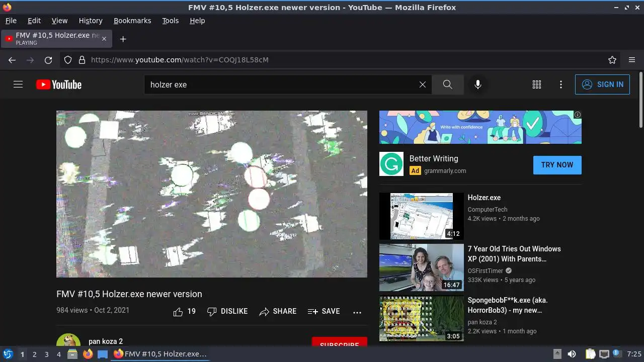Image resolution: width=644 pixels, height=362 pixels.
Task: Open the Holzer.exe suggested video title
Action: pos(484,198)
